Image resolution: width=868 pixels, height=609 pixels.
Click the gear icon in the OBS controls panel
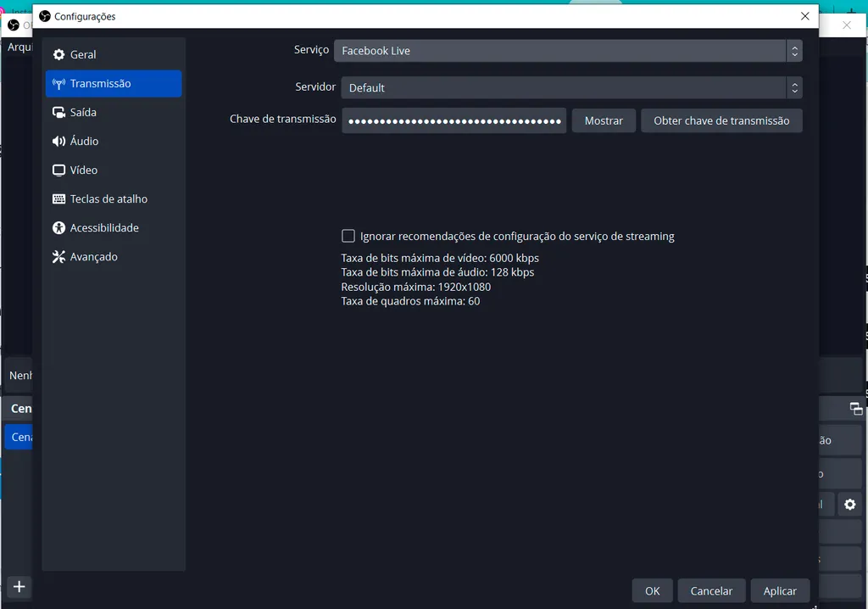tap(849, 505)
